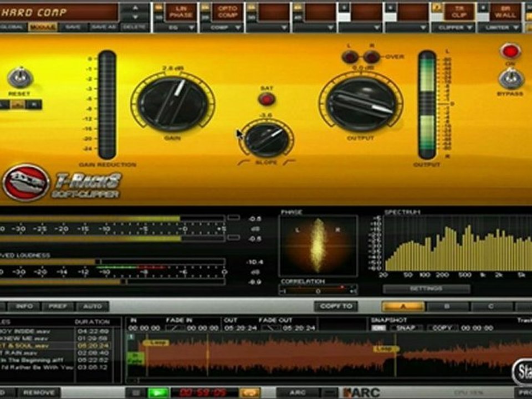Open the empty dropdown left of CLIPPER
Viewport: 532px width, 399px height.
[x=407, y=28]
